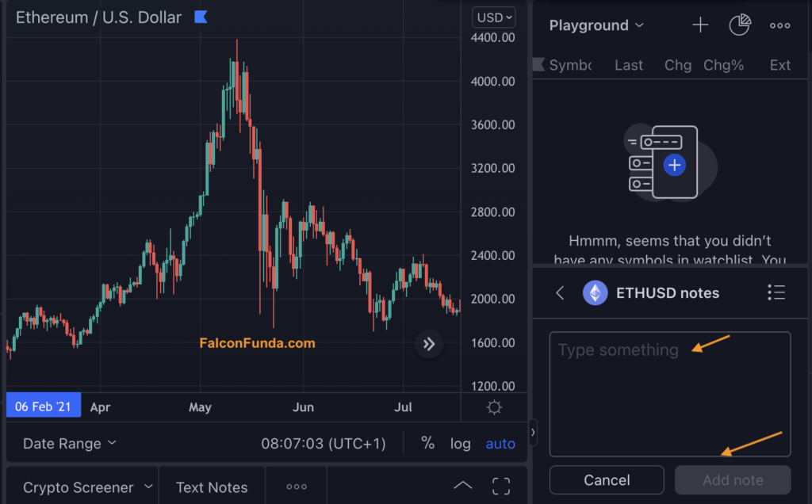Switch to the Text Notes tab
This screenshot has width=812, height=504.
click(x=212, y=487)
